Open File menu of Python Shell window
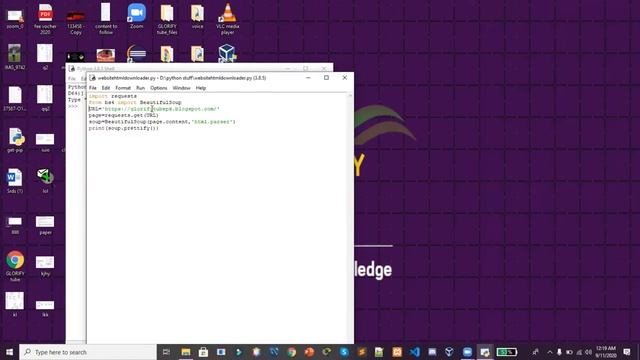 pos(72,78)
